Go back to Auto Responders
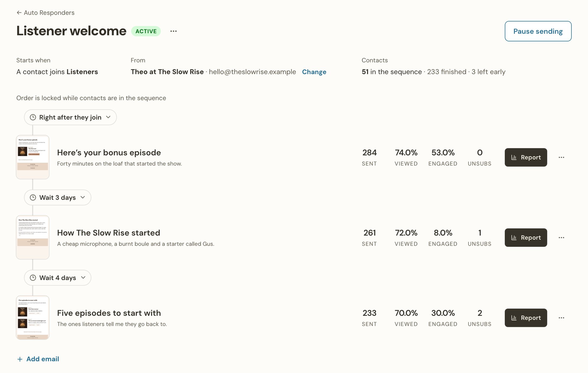 pyautogui.click(x=45, y=13)
